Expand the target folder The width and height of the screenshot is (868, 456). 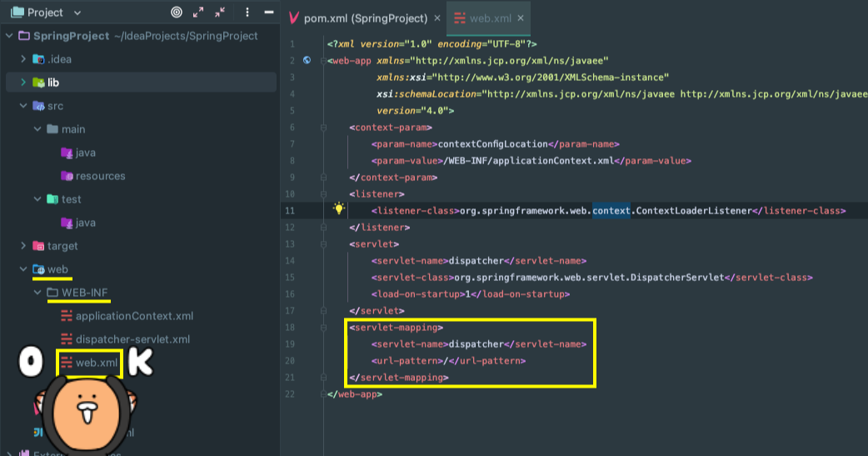23,245
